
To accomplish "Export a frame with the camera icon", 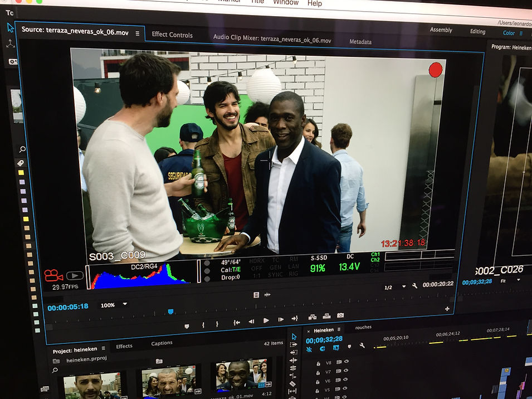I will tap(340, 315).
